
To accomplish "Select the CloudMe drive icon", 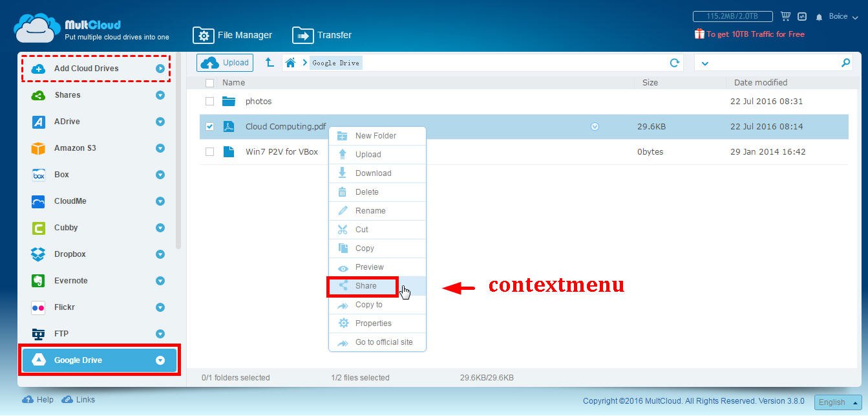I will click(38, 201).
